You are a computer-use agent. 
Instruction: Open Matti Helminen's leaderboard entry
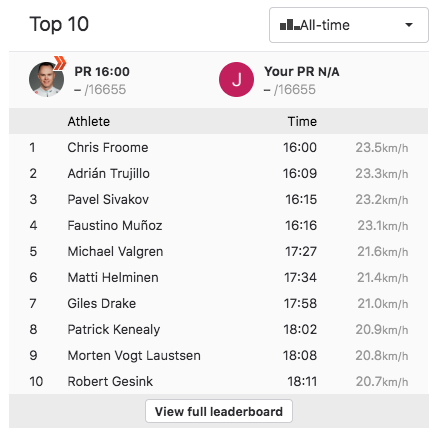(x=113, y=277)
